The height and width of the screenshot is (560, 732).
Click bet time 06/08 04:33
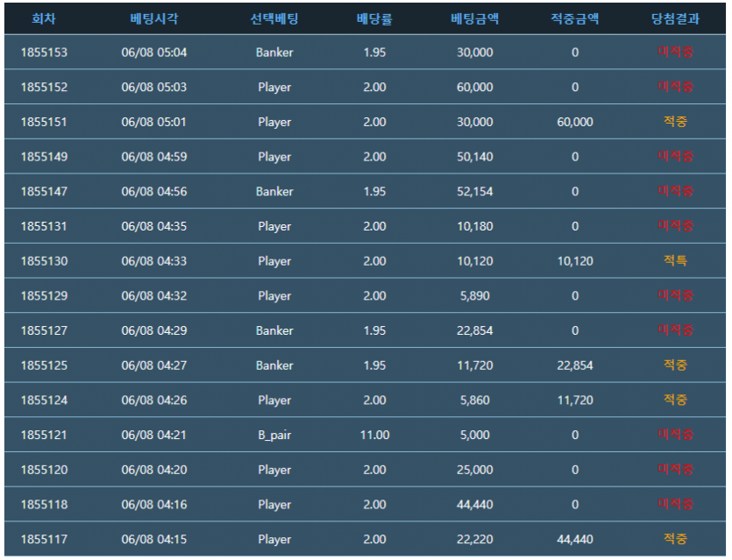154,261
